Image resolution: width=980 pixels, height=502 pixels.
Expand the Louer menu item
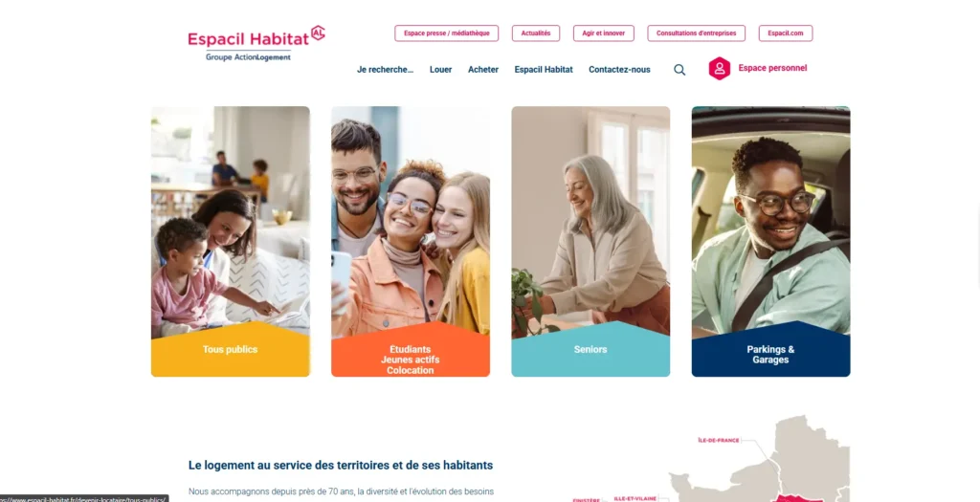tap(440, 69)
